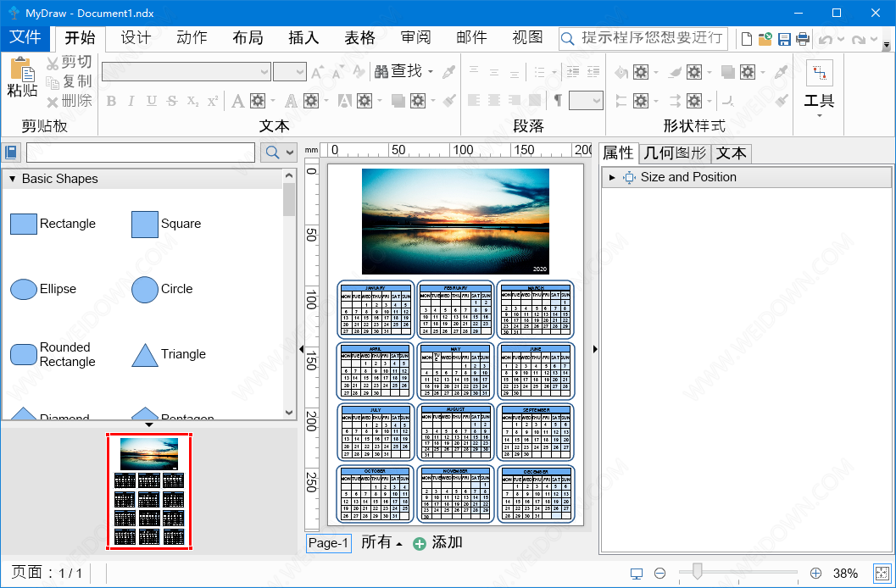Click the Grow Font icon
This screenshot has width=896, height=588.
coord(317,72)
